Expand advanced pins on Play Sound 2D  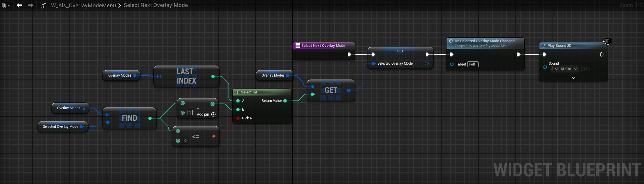click(573, 78)
